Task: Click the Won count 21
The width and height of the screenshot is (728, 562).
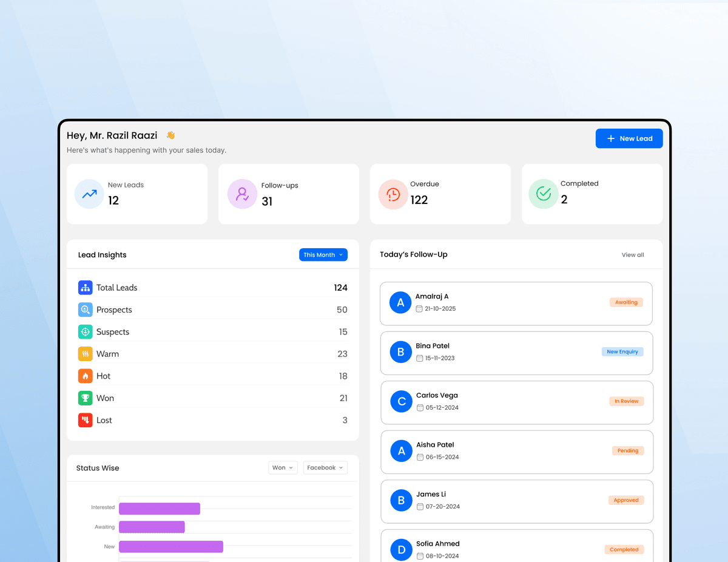Action: [x=343, y=398]
